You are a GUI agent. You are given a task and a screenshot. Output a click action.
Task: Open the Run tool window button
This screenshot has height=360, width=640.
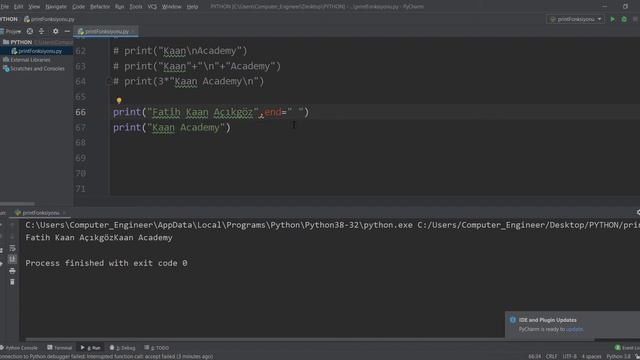(91, 348)
